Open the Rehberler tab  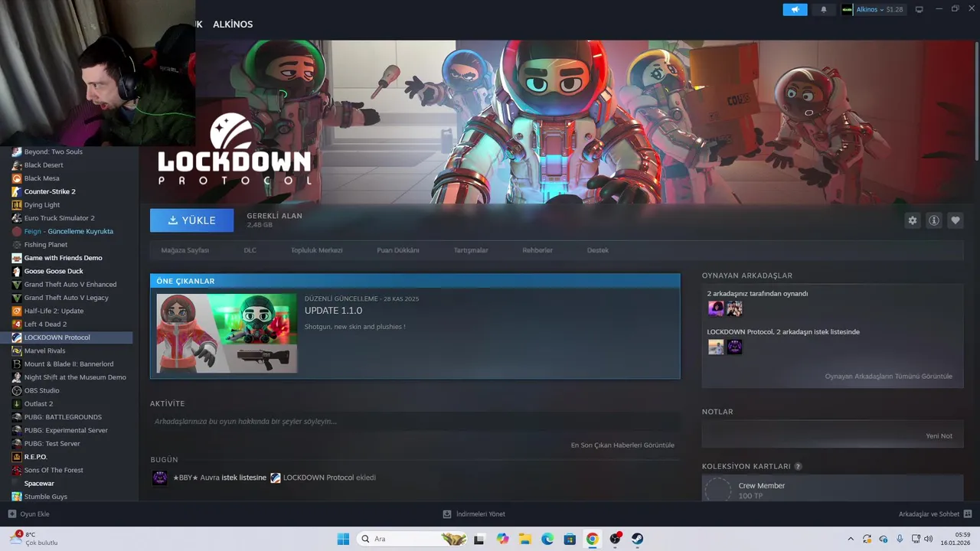click(537, 250)
